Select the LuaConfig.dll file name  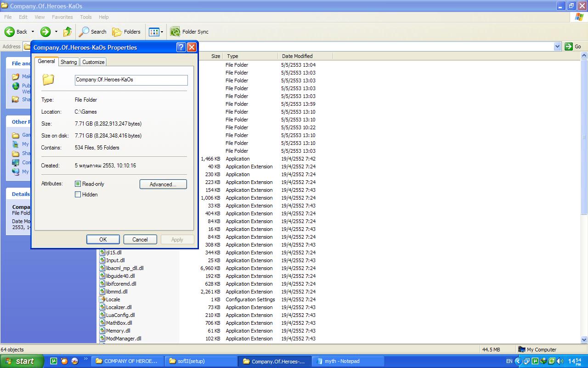120,315
